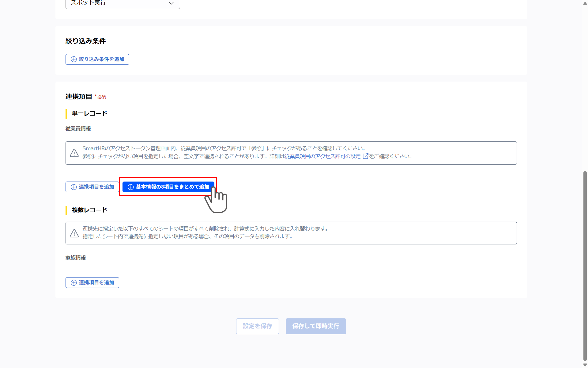Click the warning icon in the SmartHR notice

(74, 153)
